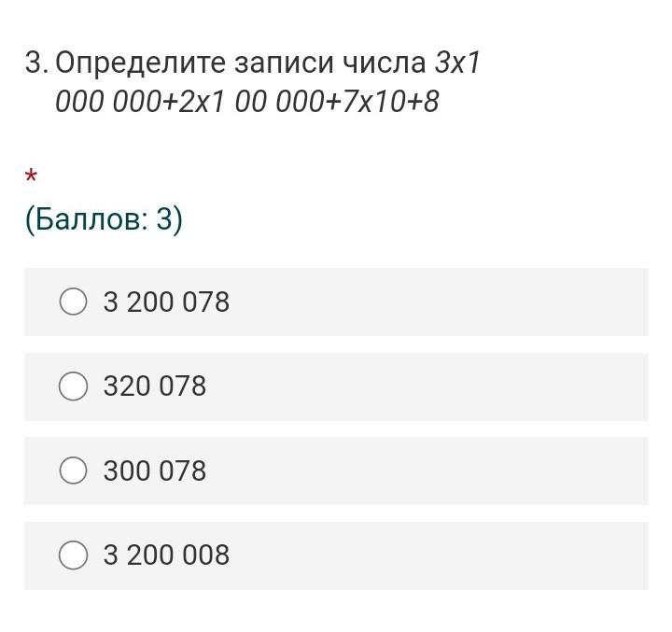Click empty gray area of 300 078 row
This screenshot has width=672, height=632.
(428, 470)
